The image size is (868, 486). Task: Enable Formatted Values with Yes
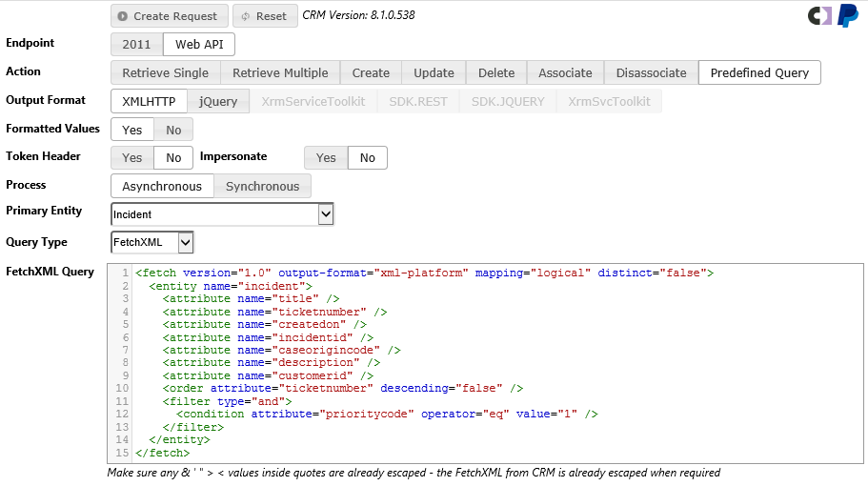[x=132, y=130]
